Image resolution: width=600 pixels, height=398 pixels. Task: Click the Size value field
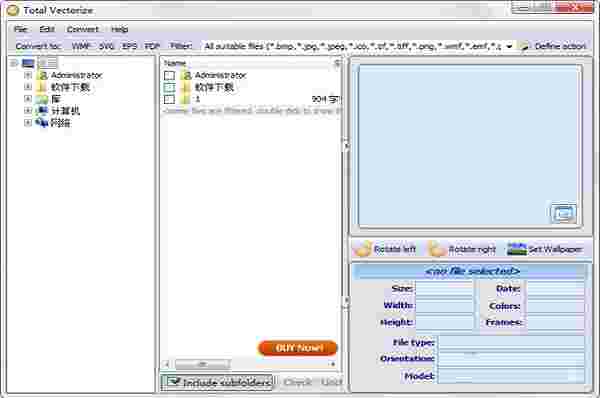coord(444,289)
